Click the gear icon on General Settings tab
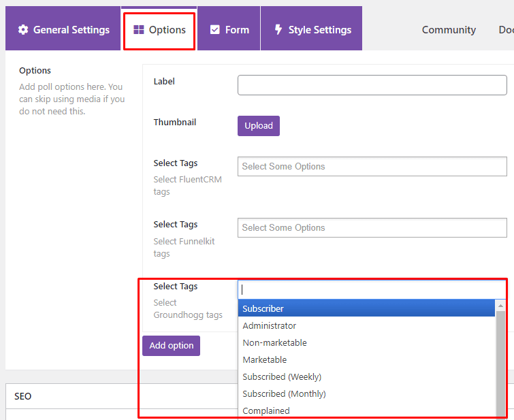The image size is (514, 420). [x=23, y=30]
